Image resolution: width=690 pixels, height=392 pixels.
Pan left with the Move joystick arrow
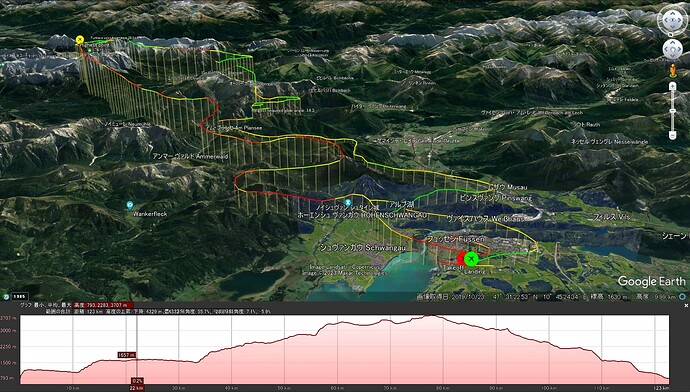tap(667, 49)
